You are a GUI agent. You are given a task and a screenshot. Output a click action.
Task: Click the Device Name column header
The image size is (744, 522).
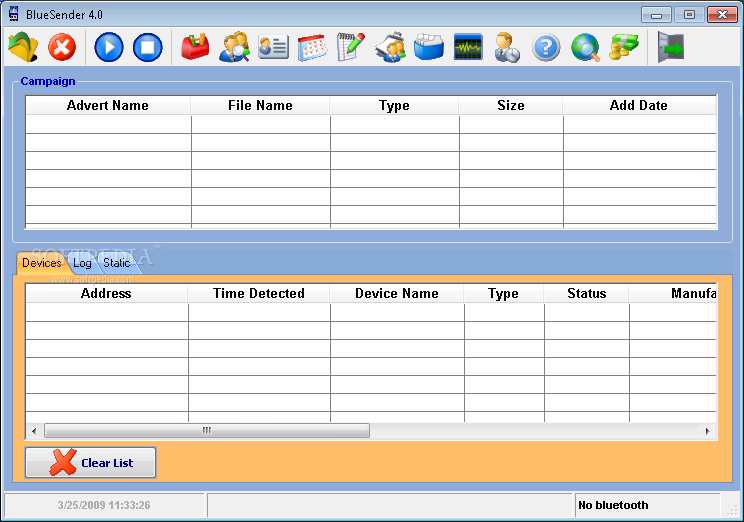click(x=397, y=293)
